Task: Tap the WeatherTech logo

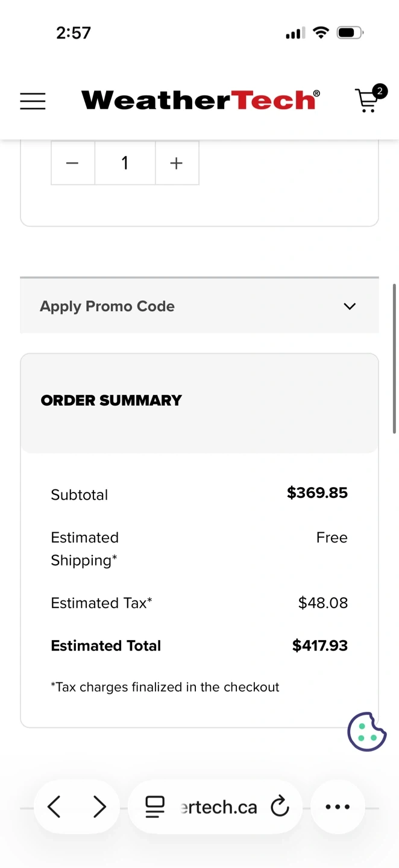Action: [200, 100]
